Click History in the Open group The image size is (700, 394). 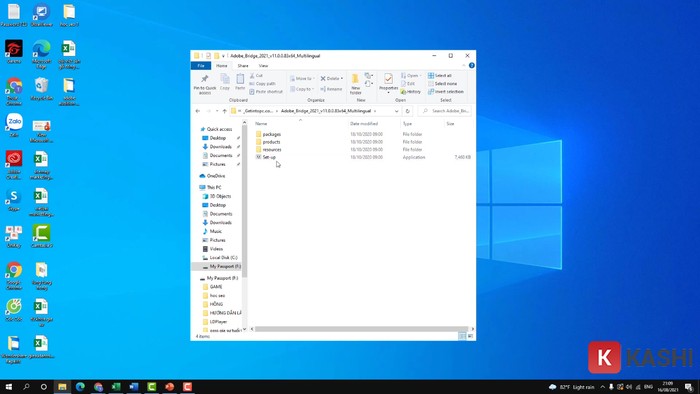click(x=411, y=92)
